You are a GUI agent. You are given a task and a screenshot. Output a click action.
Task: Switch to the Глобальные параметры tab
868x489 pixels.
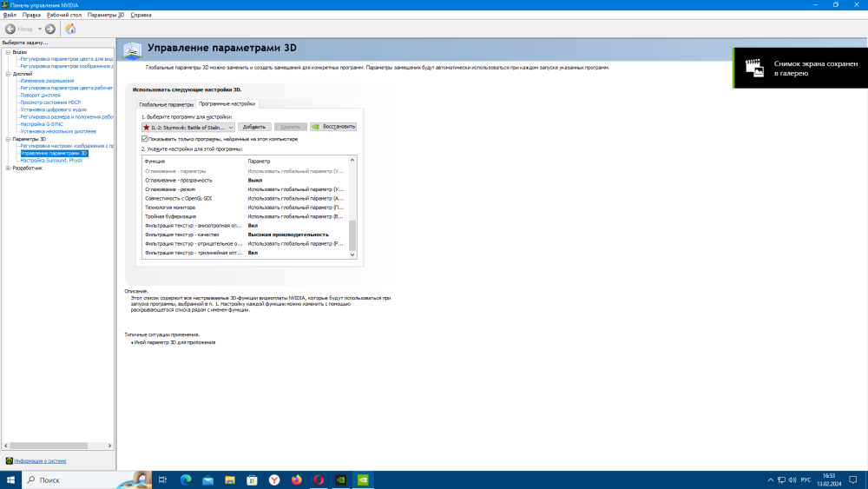click(166, 104)
